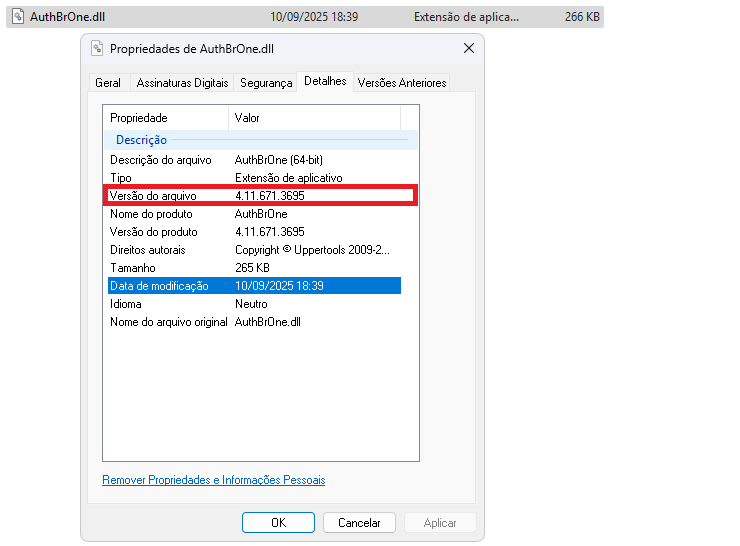Click Remover Propriedades e Informações Pessoais link
This screenshot has height=546, width=740.
[213, 480]
